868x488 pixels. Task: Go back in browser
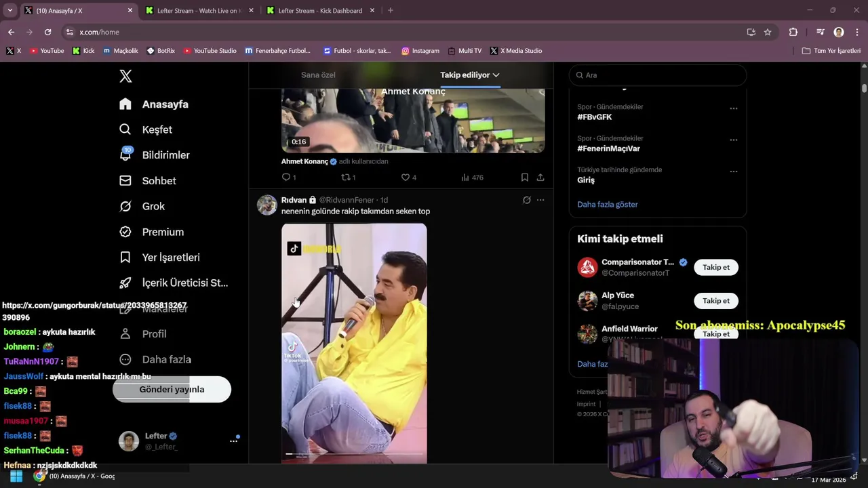pyautogui.click(x=11, y=32)
